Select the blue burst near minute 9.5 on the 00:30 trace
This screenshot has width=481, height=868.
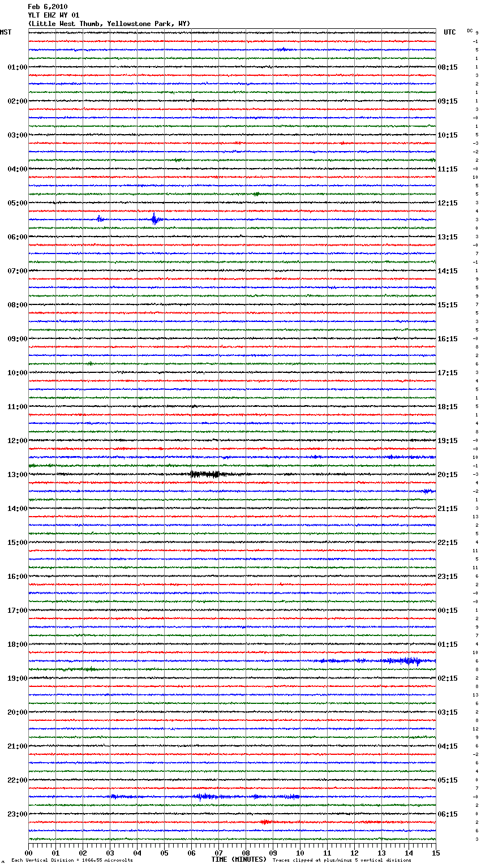285,49
